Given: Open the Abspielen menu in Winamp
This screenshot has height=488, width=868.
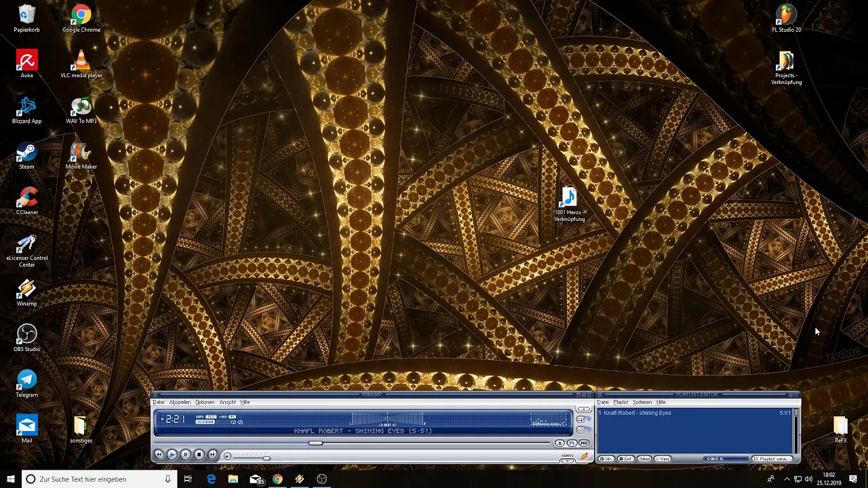Looking at the screenshot, I should click(180, 402).
